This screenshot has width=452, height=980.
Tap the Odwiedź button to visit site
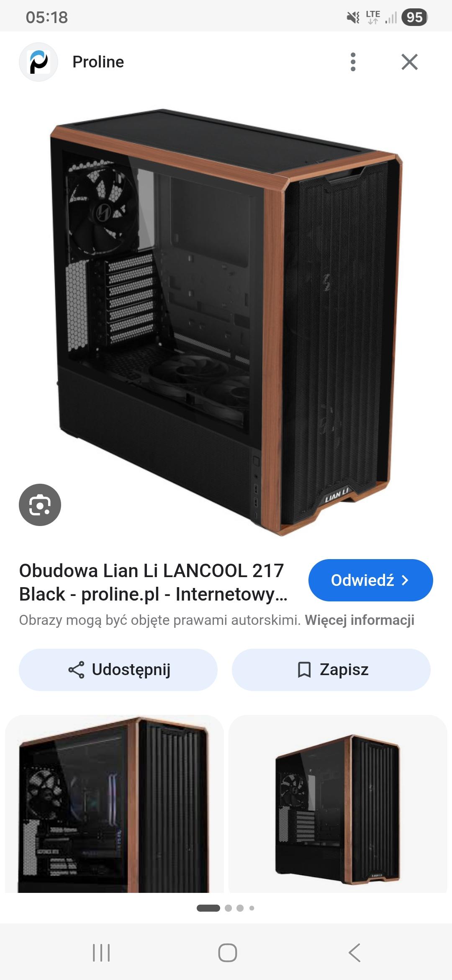(370, 580)
